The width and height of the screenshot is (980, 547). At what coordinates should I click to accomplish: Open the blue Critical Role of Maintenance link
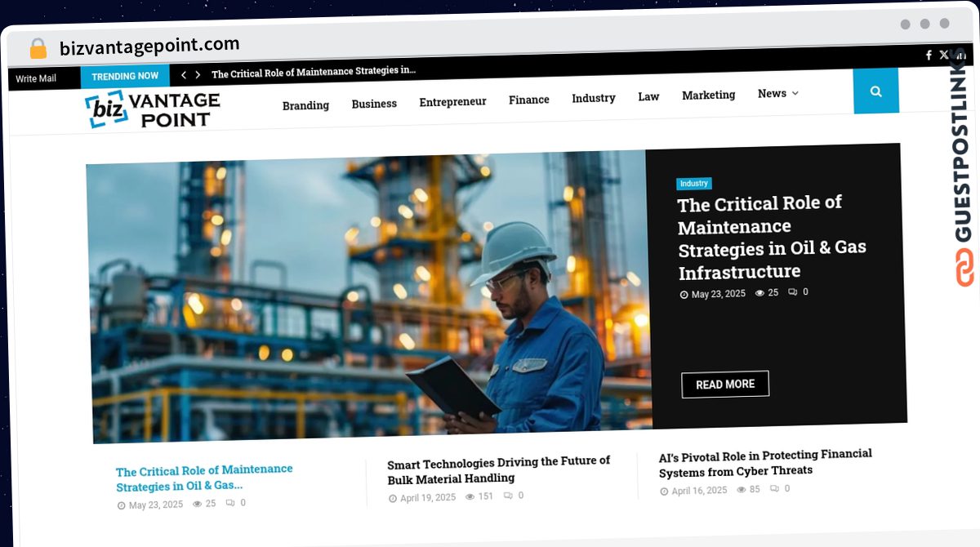(x=204, y=478)
